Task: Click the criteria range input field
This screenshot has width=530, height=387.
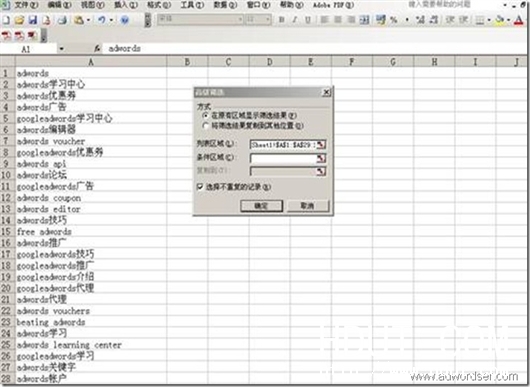Action: 283,158
